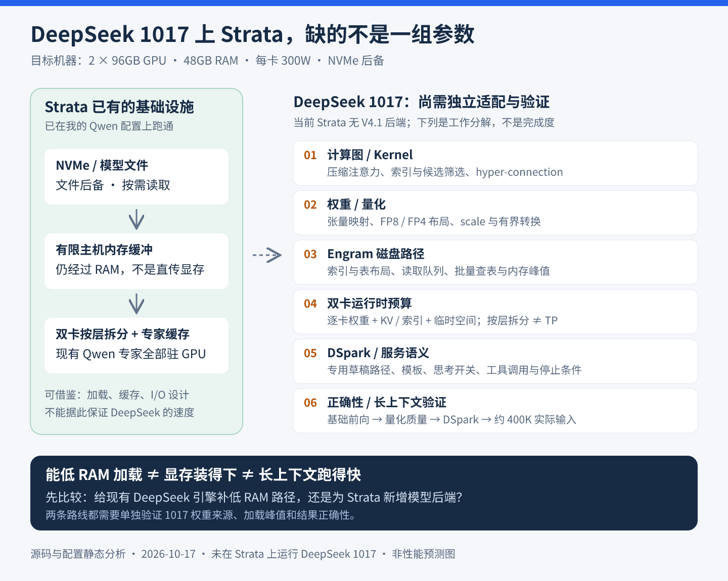The image size is (728, 581).
Task: Select item 05 DSpark / 服务语义
Action: 495,361
